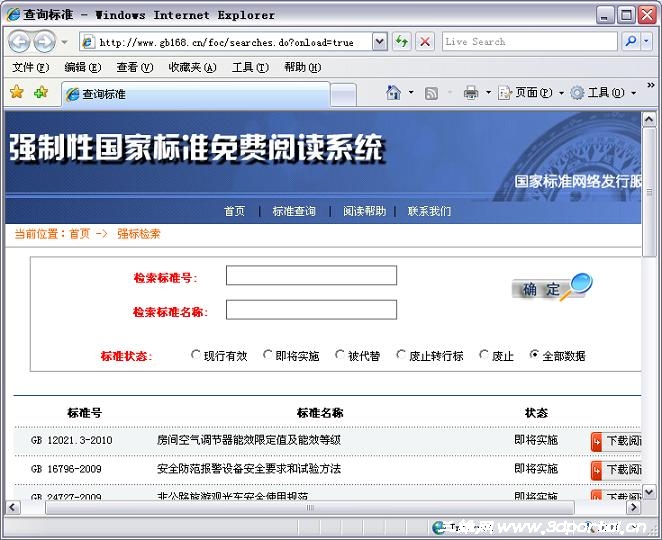The width and height of the screenshot is (662, 540).
Task: Open Favorites Center star icon
Action: tap(17, 92)
